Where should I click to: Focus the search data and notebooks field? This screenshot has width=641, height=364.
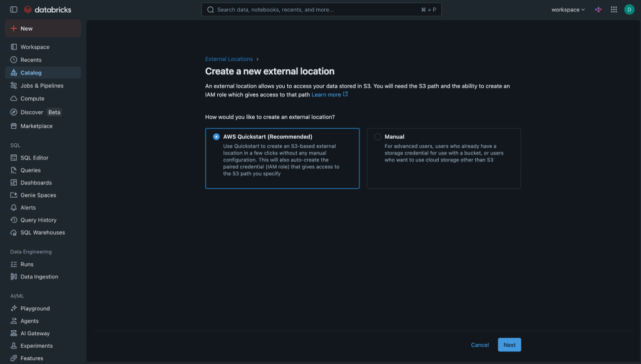click(321, 9)
